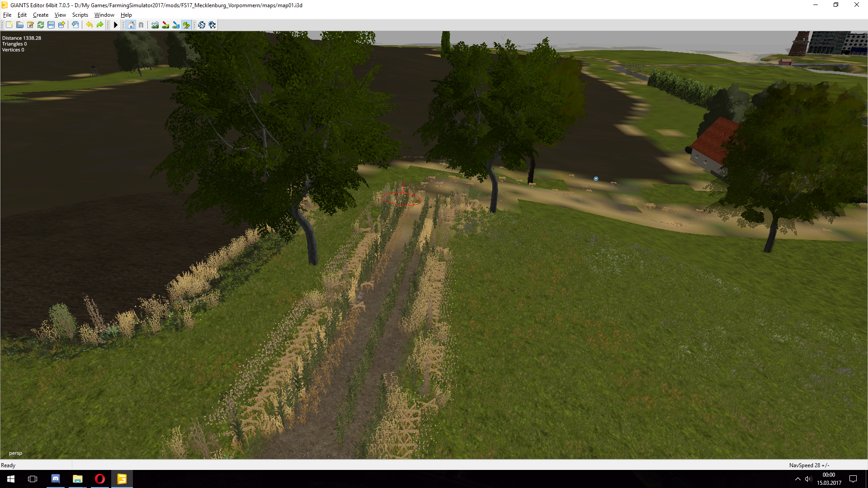The height and width of the screenshot is (488, 868).
Task: Toggle the magnet snap icon
Action: (141, 25)
